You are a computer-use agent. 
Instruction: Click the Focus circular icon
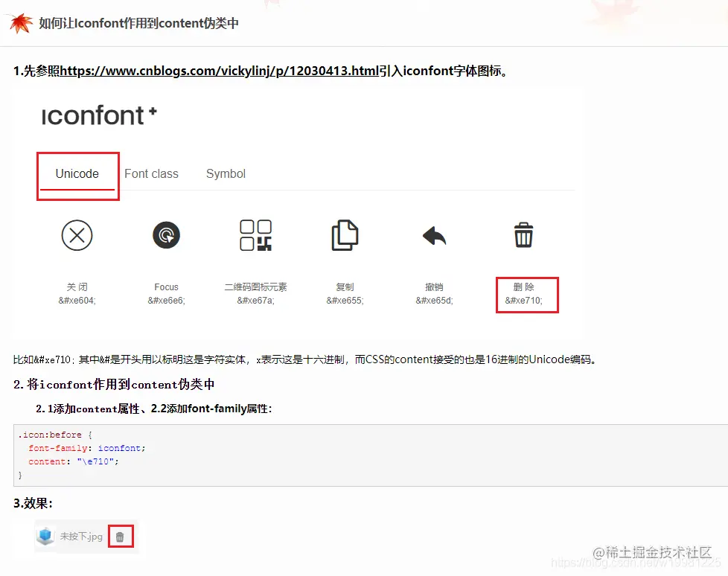coord(166,235)
